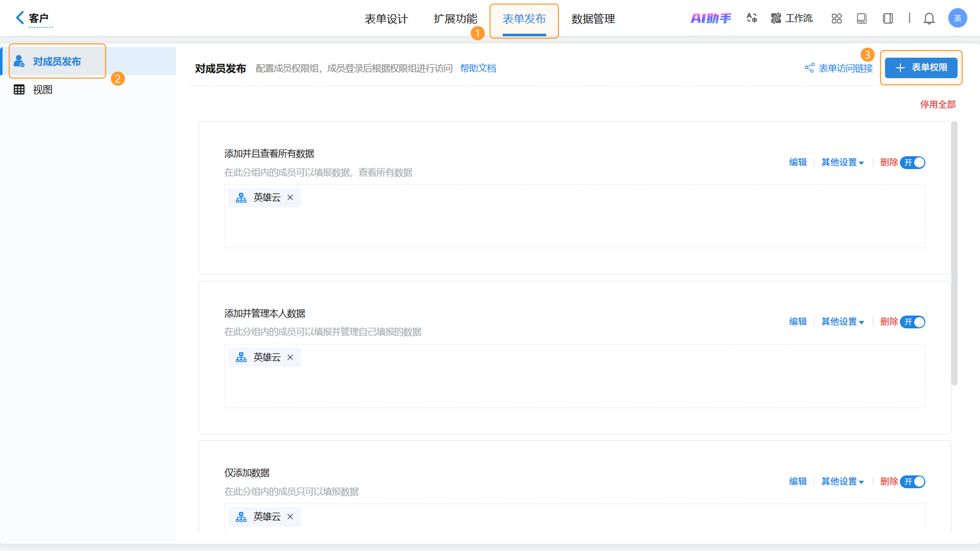
Task: Expand 其他设置 for 仅添加数据
Action: click(842, 482)
